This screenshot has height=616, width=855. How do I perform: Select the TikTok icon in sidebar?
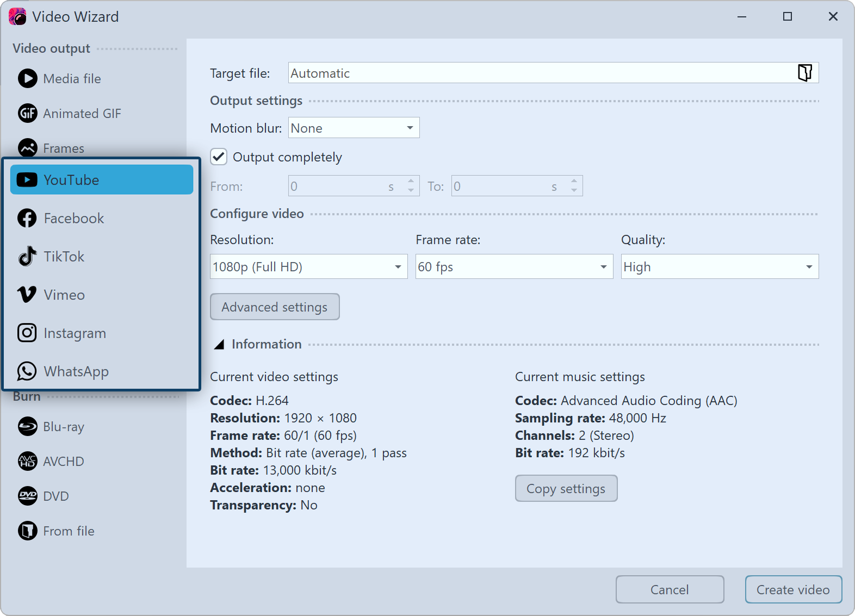pos(27,257)
